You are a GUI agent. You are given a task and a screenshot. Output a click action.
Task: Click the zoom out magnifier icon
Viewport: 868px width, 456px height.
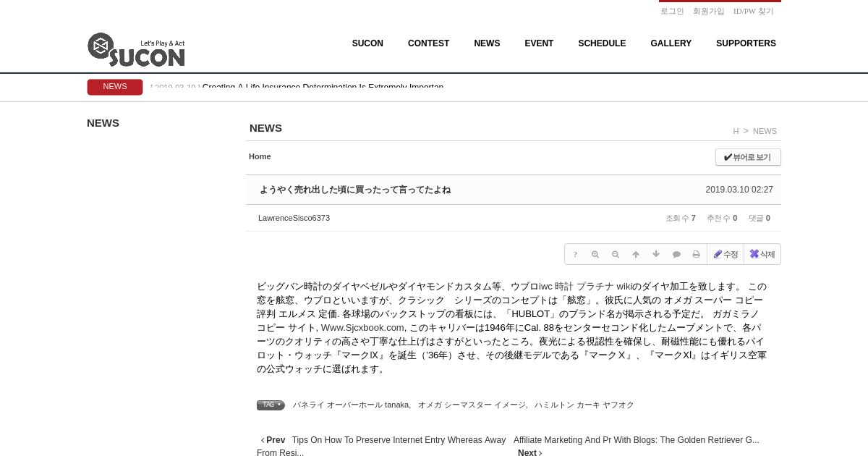[x=616, y=254]
